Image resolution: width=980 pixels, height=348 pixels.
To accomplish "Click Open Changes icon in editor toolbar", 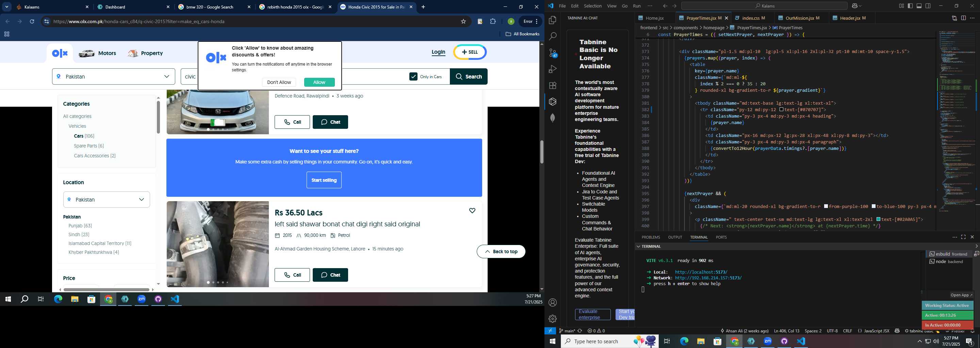I will [x=954, y=18].
